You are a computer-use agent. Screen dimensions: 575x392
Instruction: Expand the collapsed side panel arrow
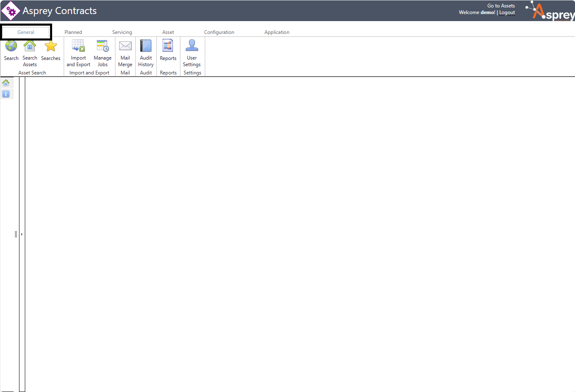click(x=22, y=234)
